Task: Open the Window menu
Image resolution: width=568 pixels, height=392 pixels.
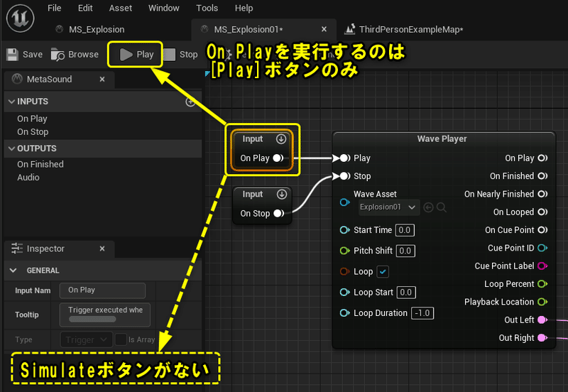Action: [x=164, y=8]
